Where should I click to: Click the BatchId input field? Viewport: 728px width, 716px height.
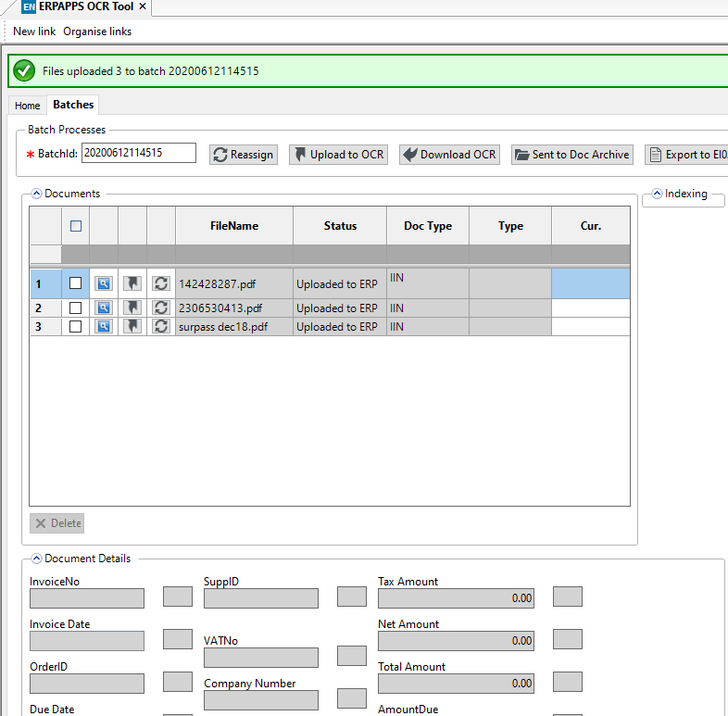pos(138,153)
